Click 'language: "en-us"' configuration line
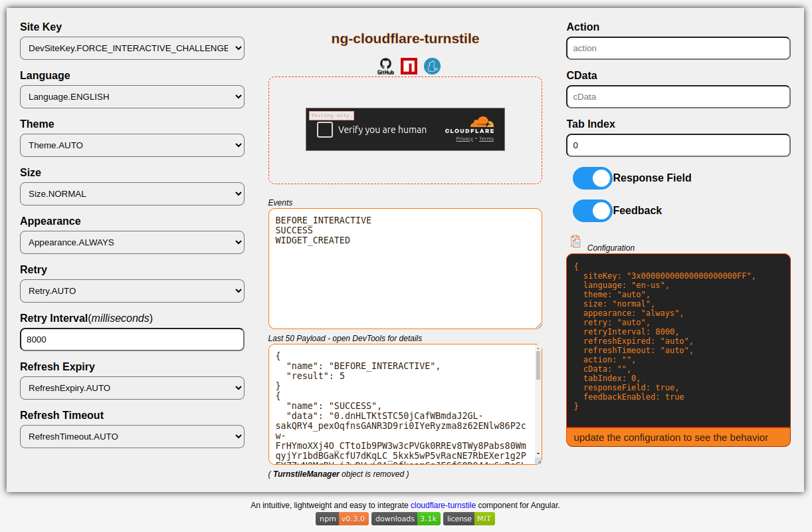The width and height of the screenshot is (812, 532). click(x=627, y=285)
